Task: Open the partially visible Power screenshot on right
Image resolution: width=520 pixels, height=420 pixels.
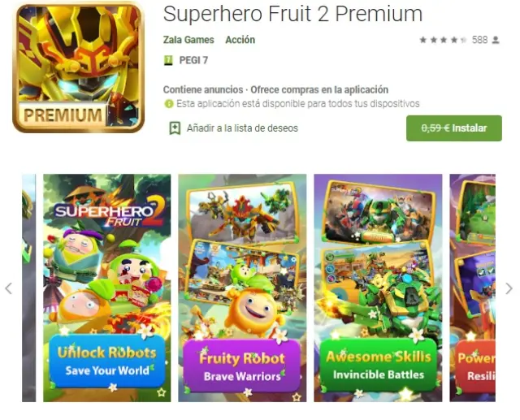Action: click(x=472, y=288)
